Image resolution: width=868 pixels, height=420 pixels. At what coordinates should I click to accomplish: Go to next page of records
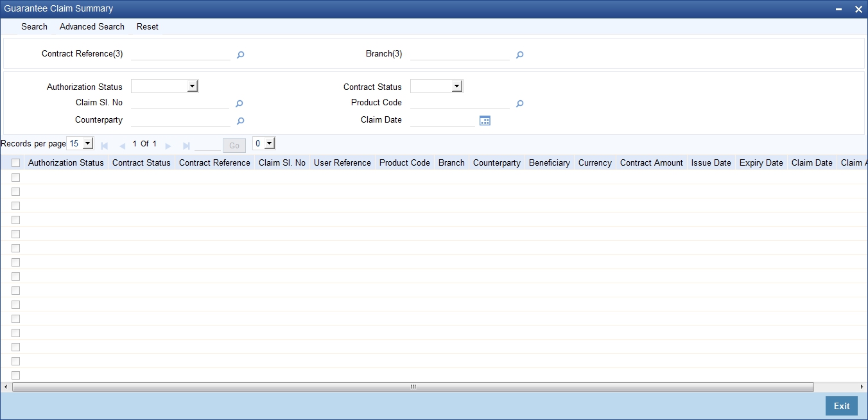click(x=168, y=146)
